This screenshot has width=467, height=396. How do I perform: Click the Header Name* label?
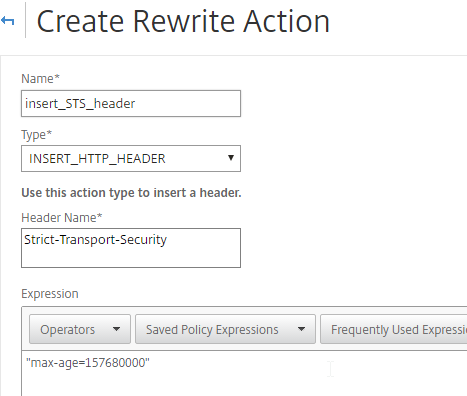[x=62, y=218]
